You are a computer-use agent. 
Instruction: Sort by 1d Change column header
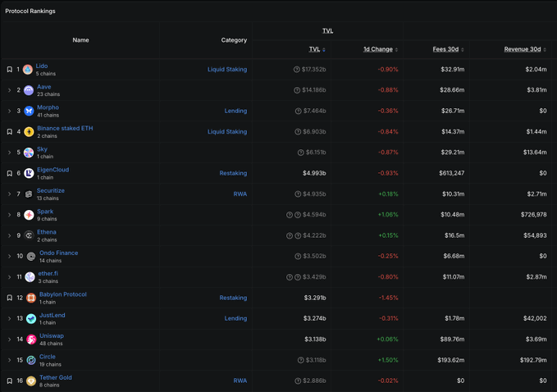381,49
